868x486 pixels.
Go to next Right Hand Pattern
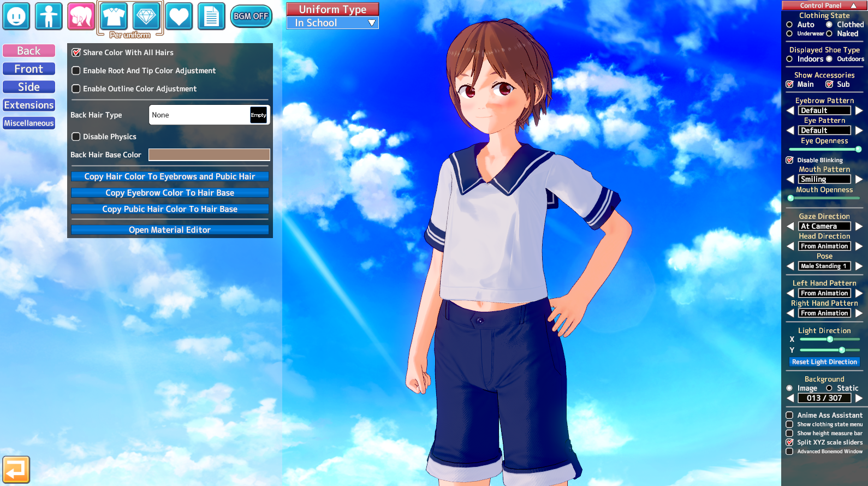[x=859, y=313]
